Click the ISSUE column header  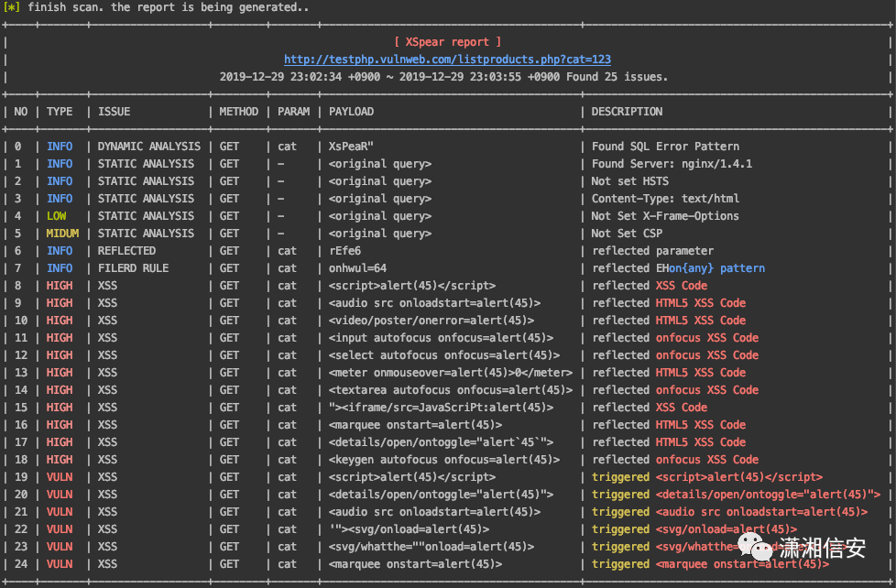[x=114, y=112]
